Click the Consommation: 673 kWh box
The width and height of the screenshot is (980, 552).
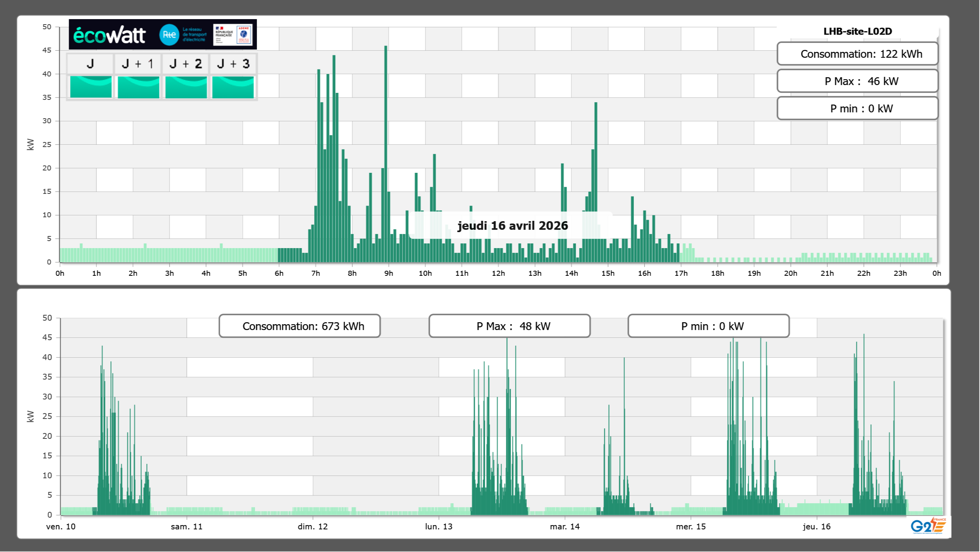(299, 326)
